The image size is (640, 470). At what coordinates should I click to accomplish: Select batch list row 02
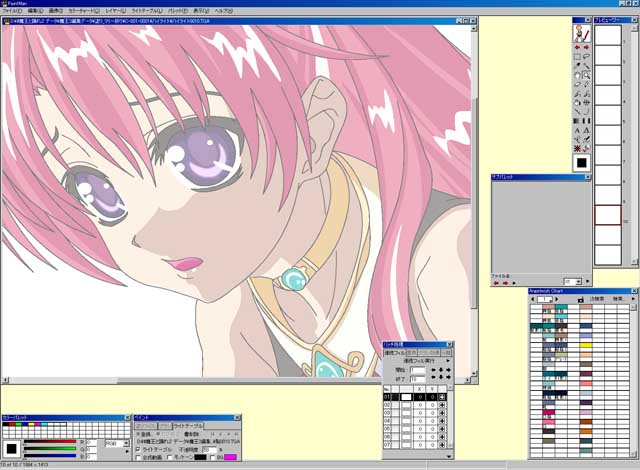pyautogui.click(x=415, y=405)
